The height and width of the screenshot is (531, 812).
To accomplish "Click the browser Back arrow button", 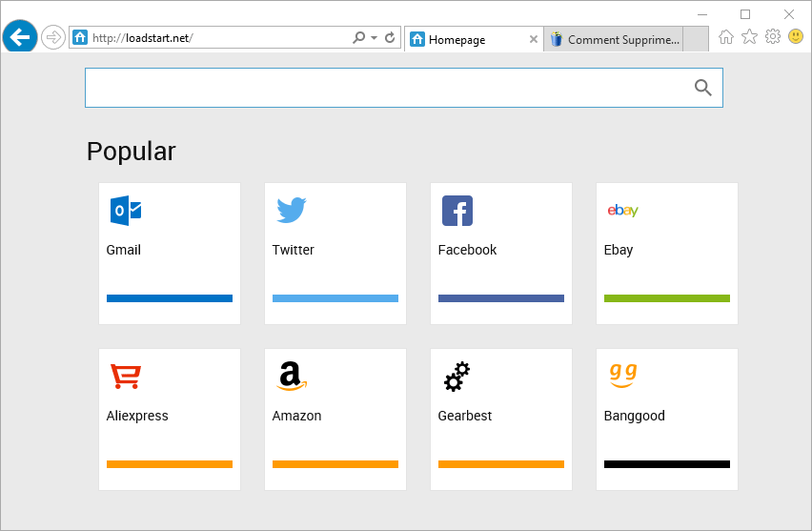I will tap(20, 37).
